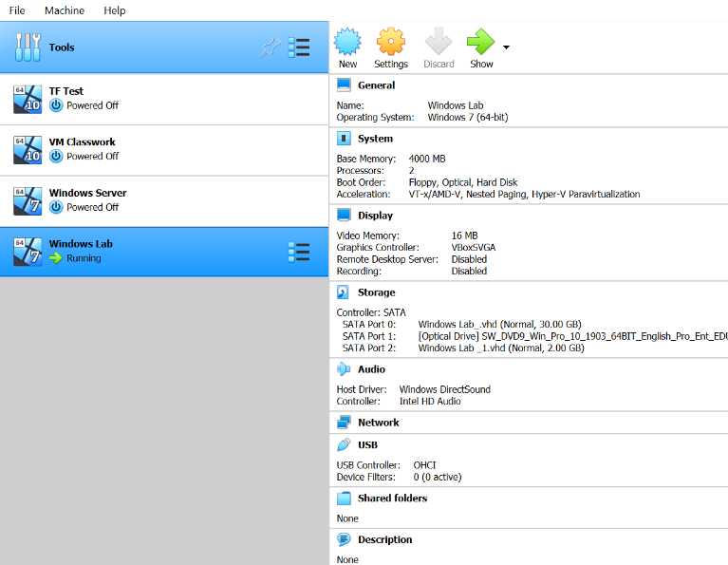This screenshot has height=565, width=728.
Task: Click the Tools label in left panel
Action: click(x=62, y=47)
